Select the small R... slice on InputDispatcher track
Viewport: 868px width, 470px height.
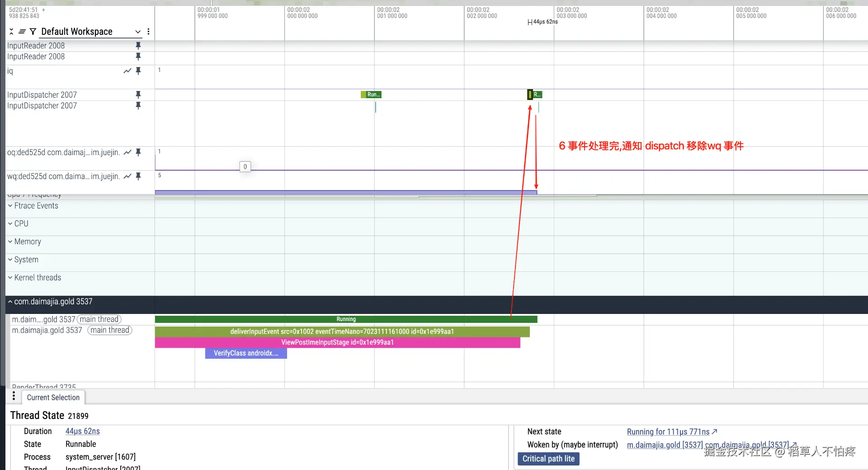pos(537,95)
